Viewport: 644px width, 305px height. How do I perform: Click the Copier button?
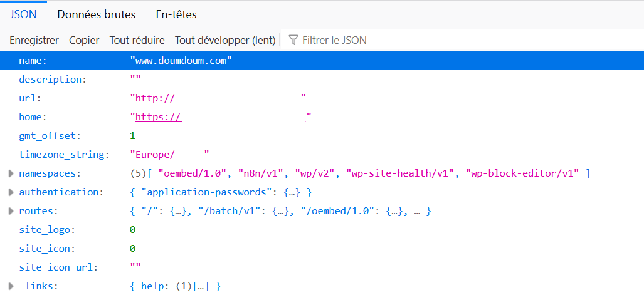point(84,40)
